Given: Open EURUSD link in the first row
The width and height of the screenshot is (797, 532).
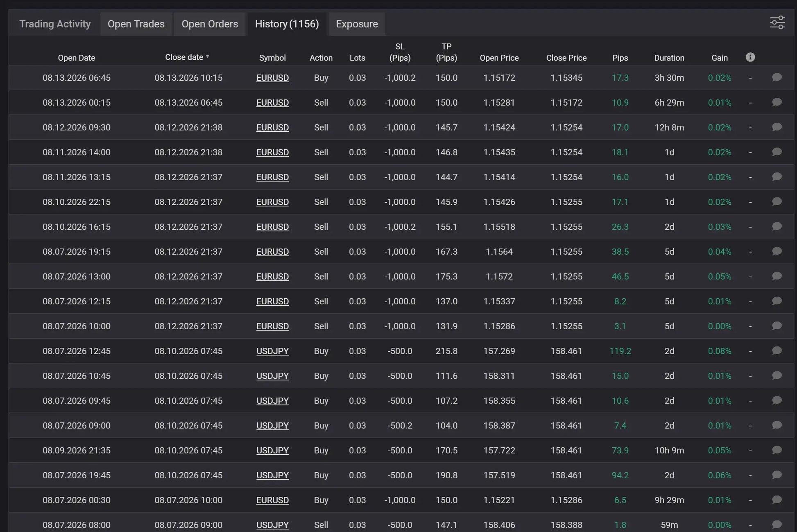Looking at the screenshot, I should pos(272,78).
